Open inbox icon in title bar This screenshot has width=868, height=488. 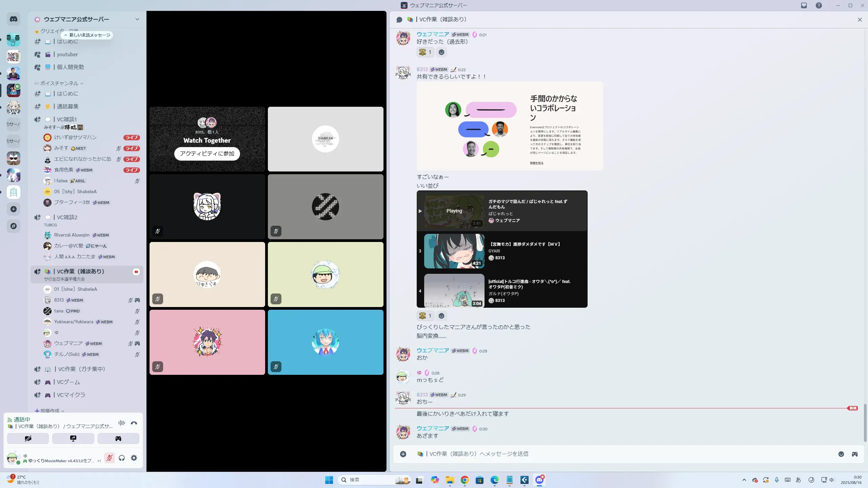804,5
